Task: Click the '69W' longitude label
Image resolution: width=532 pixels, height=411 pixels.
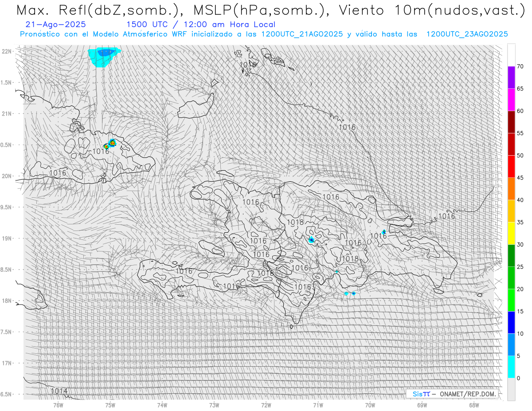Action: tap(422, 405)
